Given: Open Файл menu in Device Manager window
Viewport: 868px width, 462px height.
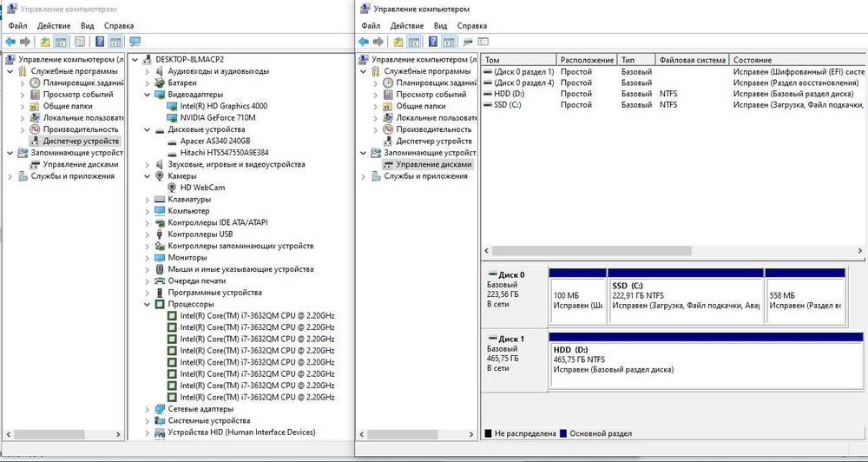Looking at the screenshot, I should point(17,25).
